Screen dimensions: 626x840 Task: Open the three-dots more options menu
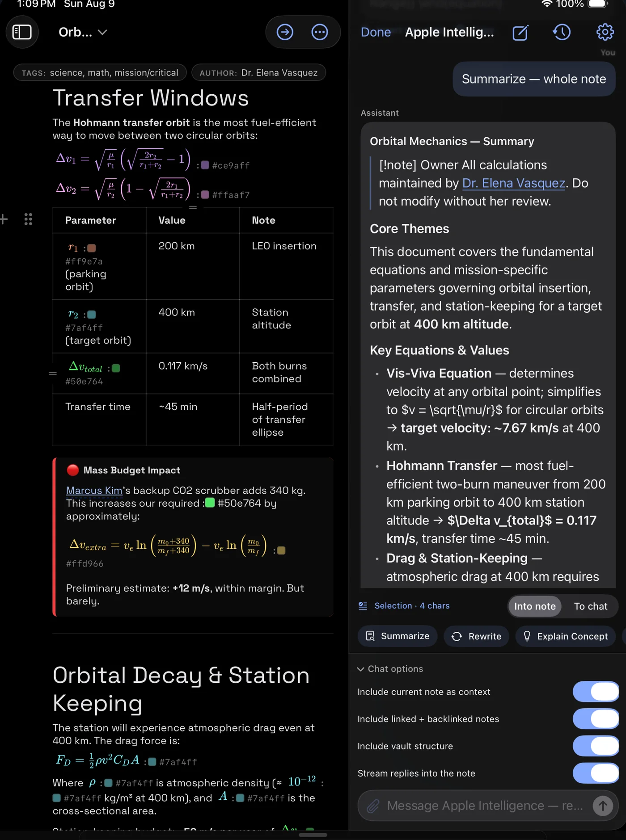click(x=320, y=32)
